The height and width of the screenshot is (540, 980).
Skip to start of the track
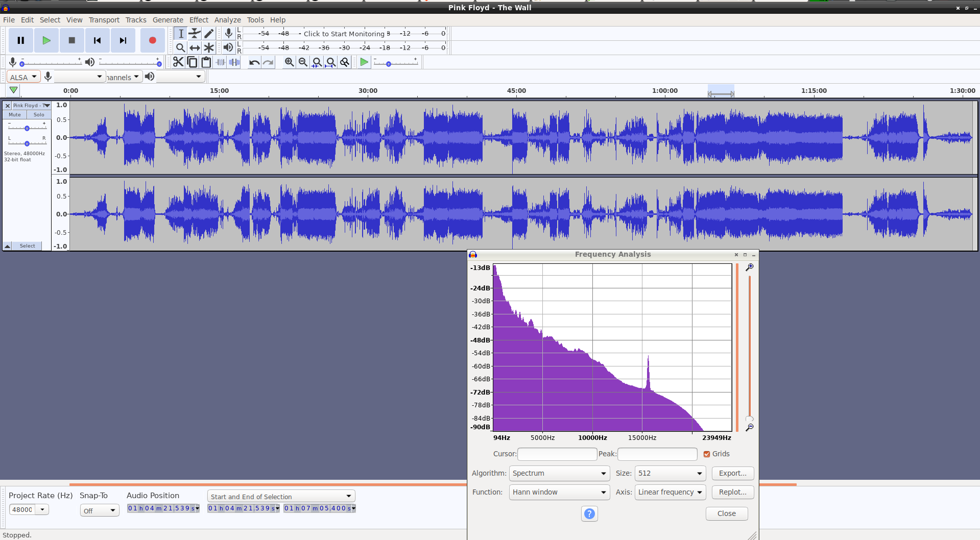98,40
